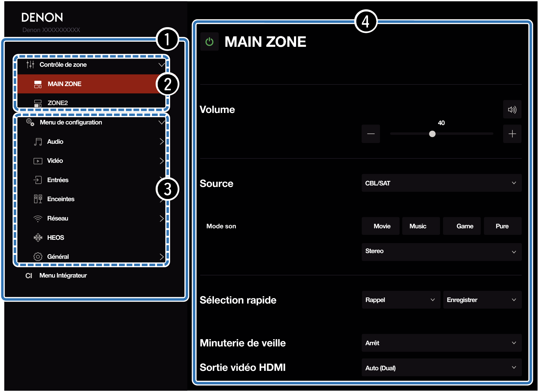539x392 pixels.
Task: Click the volume decrease minus button
Action: 371,134
